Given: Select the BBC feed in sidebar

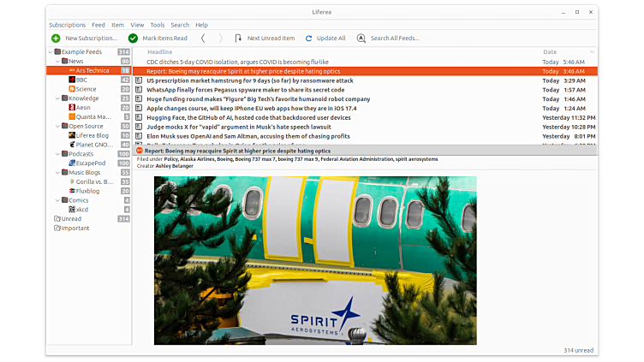Looking at the screenshot, I should pyautogui.click(x=81, y=80).
